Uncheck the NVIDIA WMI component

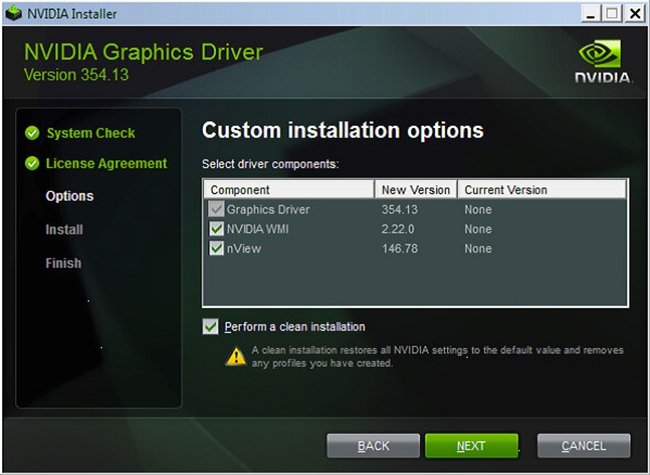(x=216, y=229)
